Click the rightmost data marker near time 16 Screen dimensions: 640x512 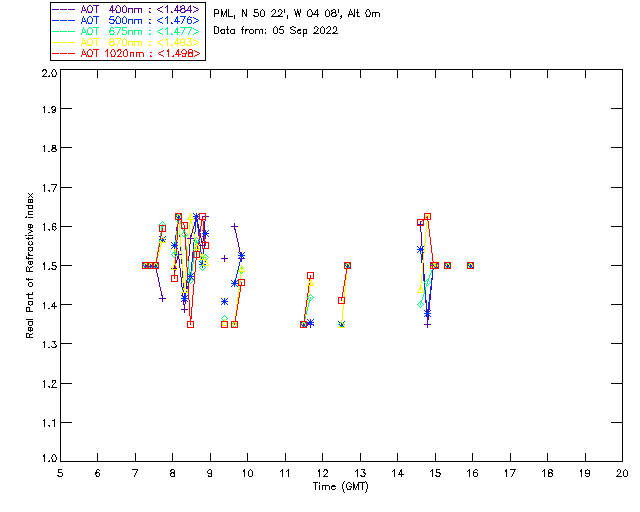(470, 265)
